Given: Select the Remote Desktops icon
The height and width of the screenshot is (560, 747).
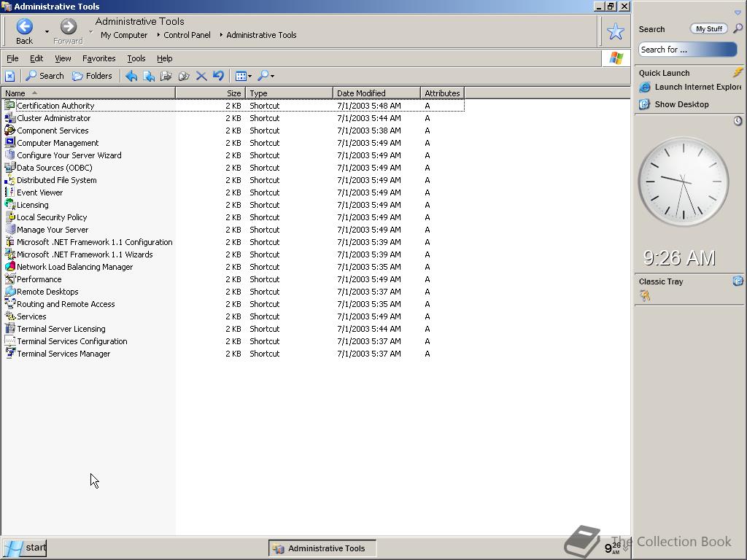Looking at the screenshot, I should pyautogui.click(x=9, y=291).
